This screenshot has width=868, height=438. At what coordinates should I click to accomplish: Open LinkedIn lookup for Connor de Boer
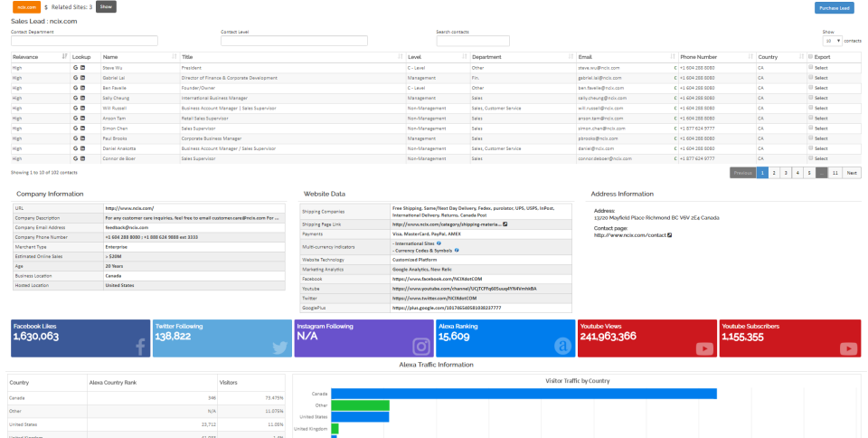82,158
